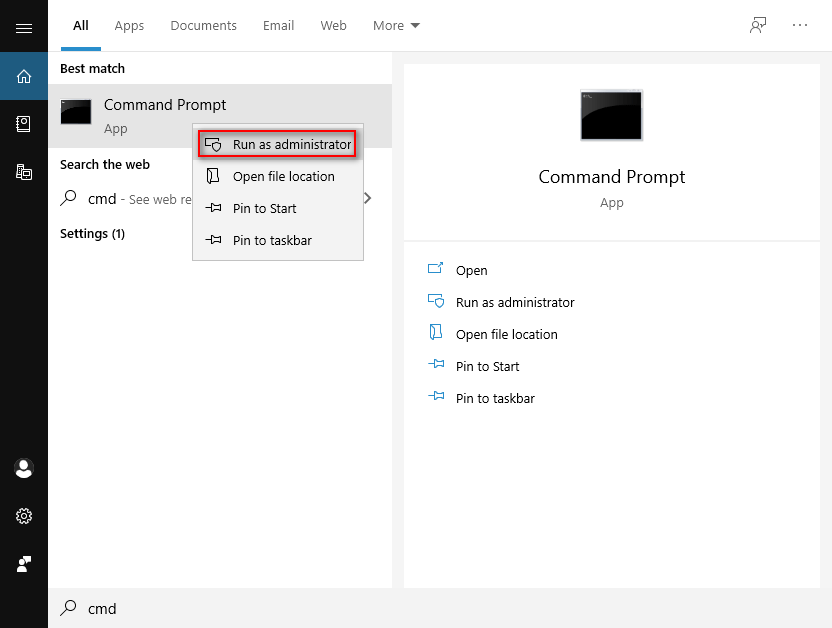Click the Apps icon in the left sidebar

coord(24,171)
